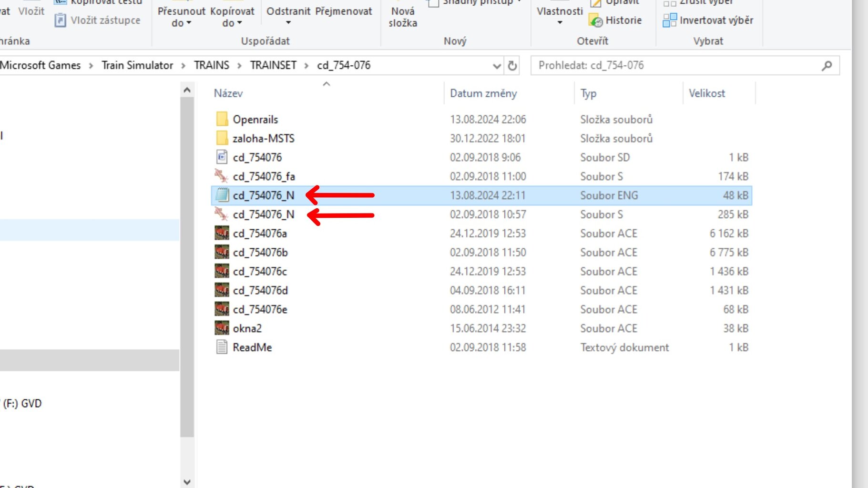This screenshot has height=488, width=868.
Task: Open the Odstranit dropdown arrow
Action: coord(288,23)
